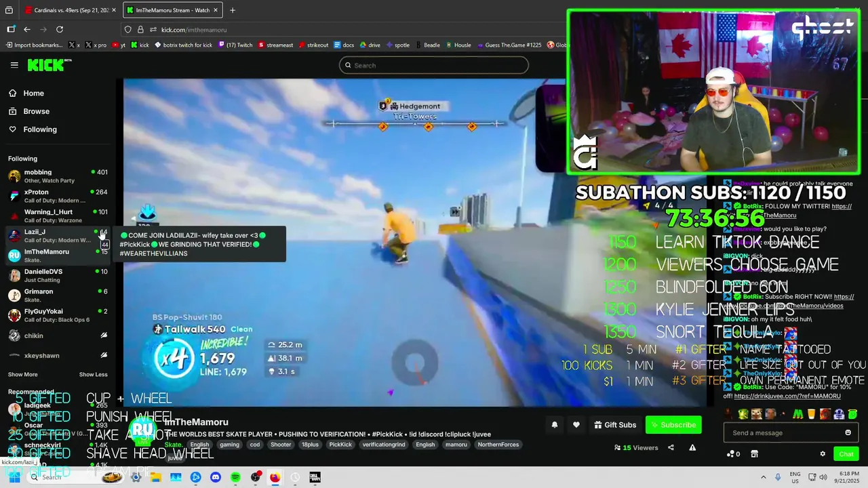Open FlyGuyYokai's channel in the sidebar
Viewport: 868px width, 488px height.
(58, 315)
